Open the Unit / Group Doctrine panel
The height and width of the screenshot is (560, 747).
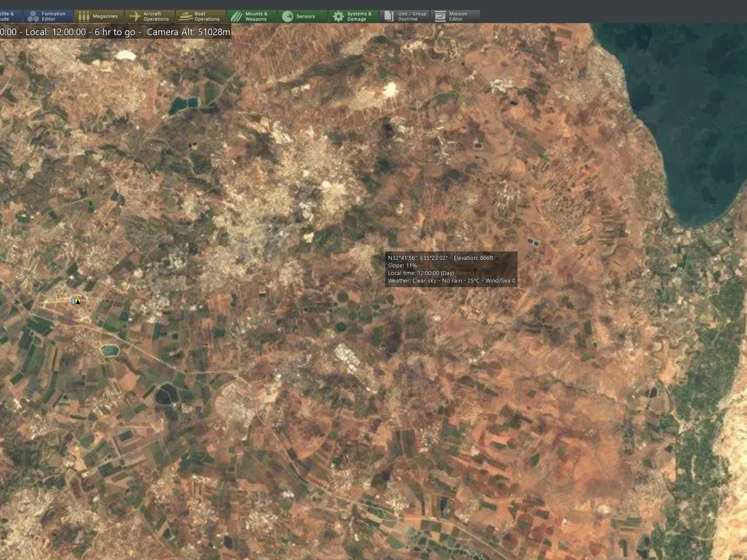coord(404,16)
